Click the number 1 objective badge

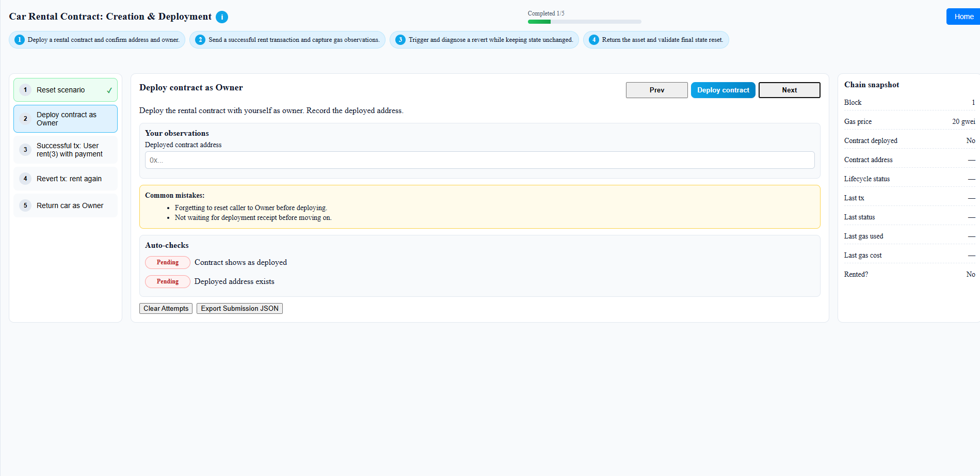pos(20,40)
